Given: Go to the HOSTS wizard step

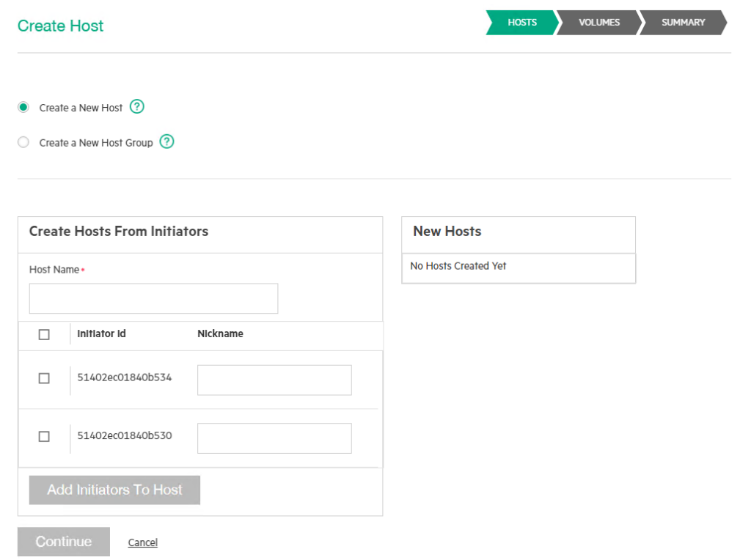Looking at the screenshot, I should coord(521,23).
